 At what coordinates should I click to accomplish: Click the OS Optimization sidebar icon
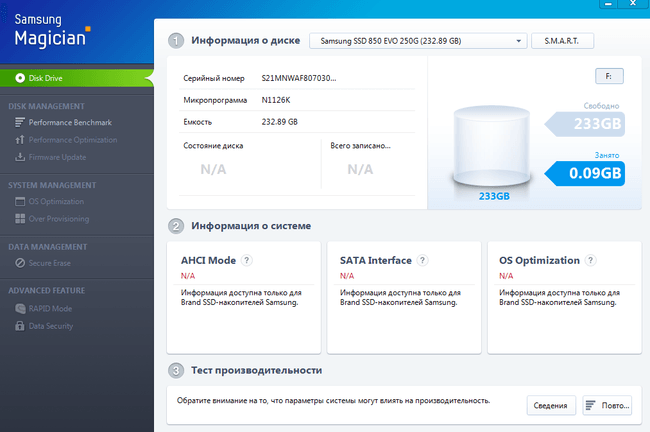[x=20, y=202]
